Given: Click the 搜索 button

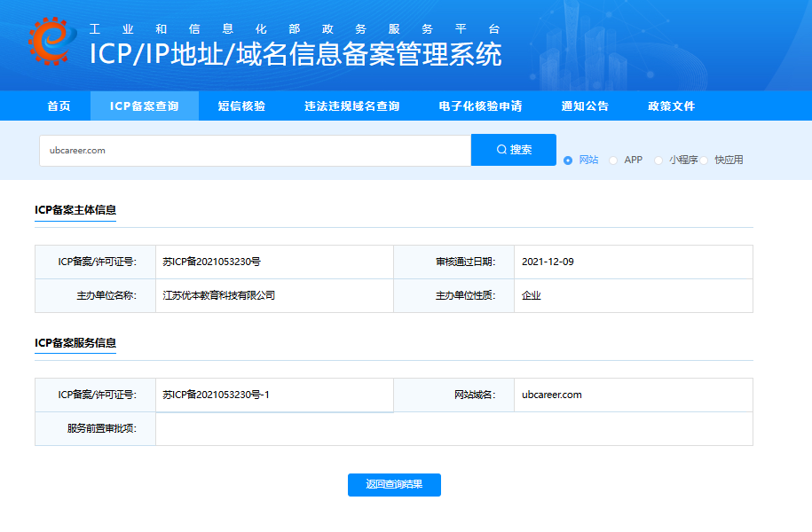Looking at the screenshot, I should point(514,150).
